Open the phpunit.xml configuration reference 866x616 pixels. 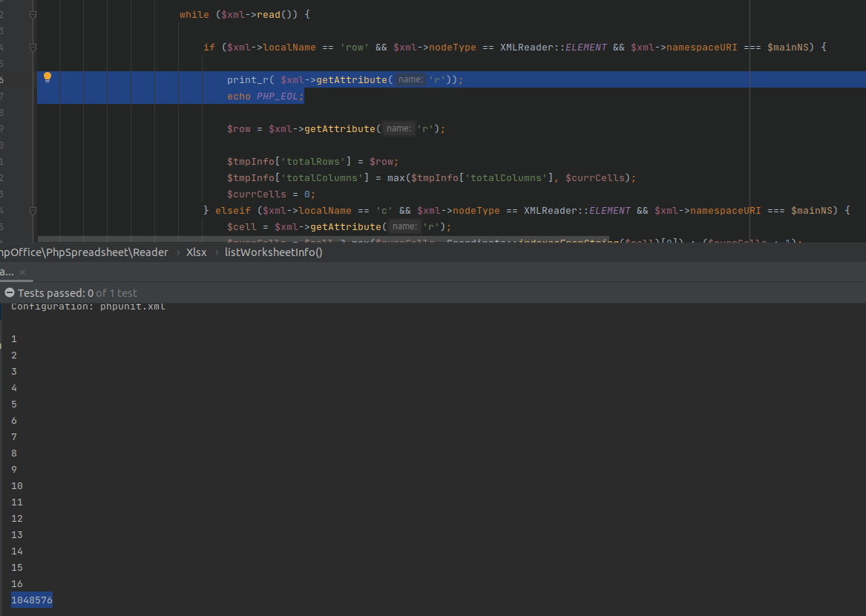click(132, 306)
